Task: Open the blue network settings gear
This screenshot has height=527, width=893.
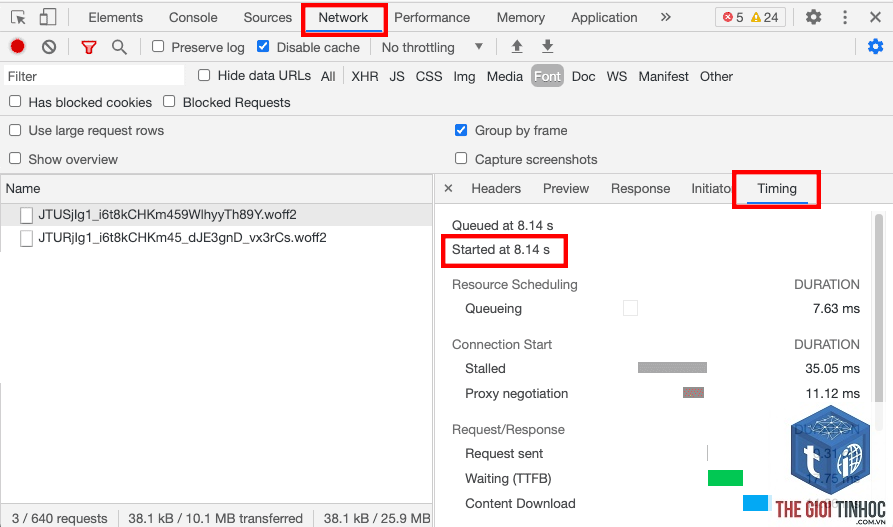Action: [x=875, y=47]
